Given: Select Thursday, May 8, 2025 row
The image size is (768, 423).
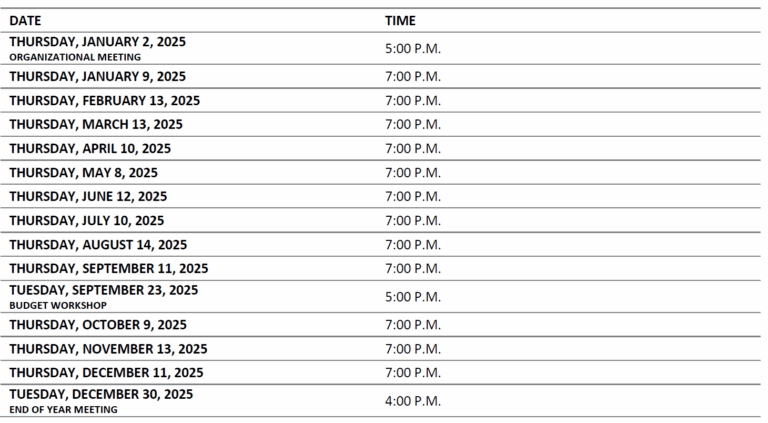Looking at the screenshot, I should pos(381,172).
